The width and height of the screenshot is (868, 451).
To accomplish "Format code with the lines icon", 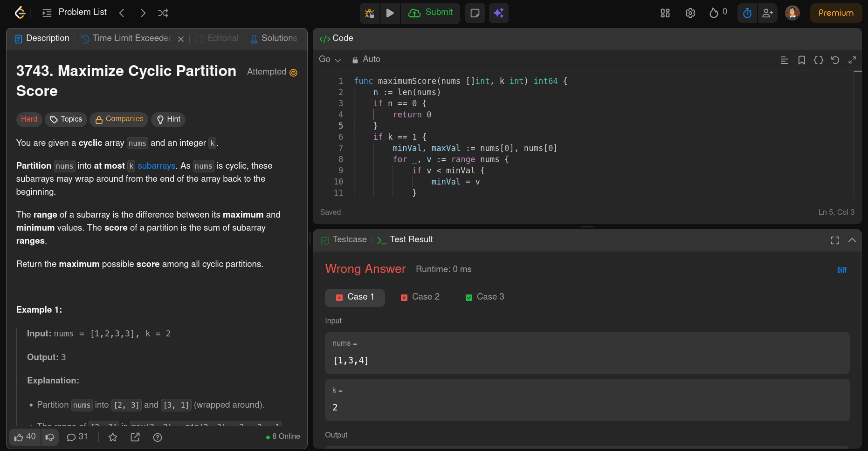I will click(784, 60).
